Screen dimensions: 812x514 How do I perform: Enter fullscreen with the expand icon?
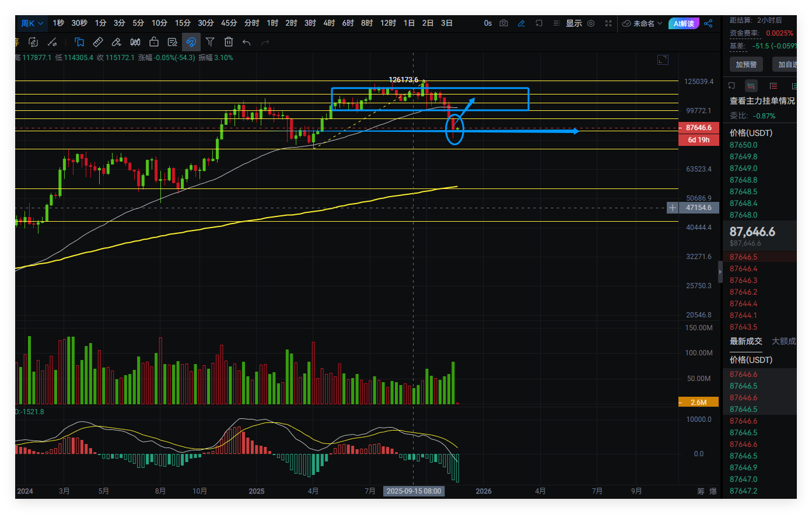tap(608, 23)
